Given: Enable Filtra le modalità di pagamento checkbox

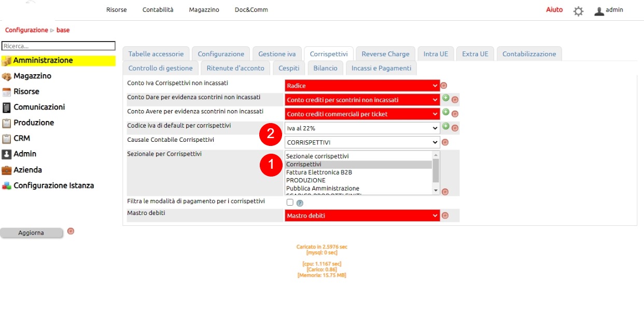Looking at the screenshot, I should click(290, 203).
